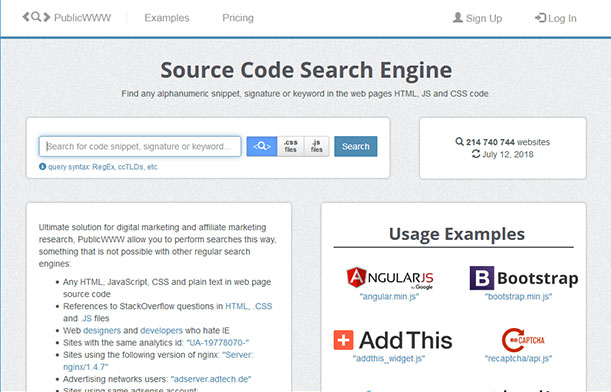Open the developers who hate IE link
The width and height of the screenshot is (611, 392).
pos(161,331)
